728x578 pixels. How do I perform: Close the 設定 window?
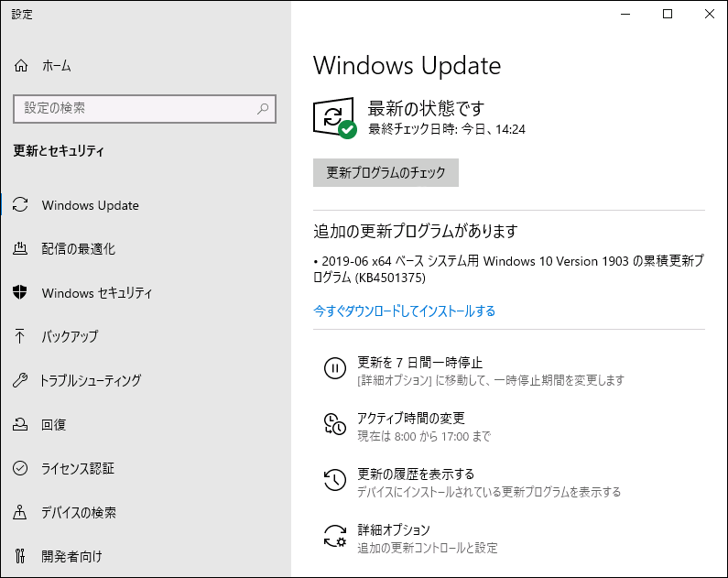709,14
